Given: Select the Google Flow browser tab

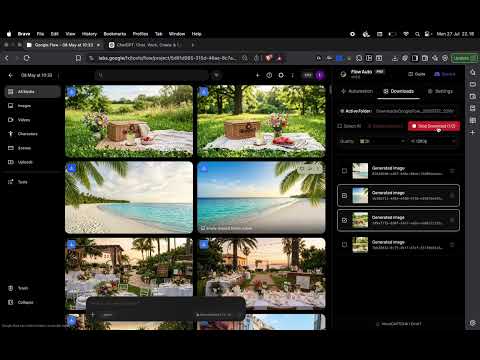Looking at the screenshot, I should (64, 45).
